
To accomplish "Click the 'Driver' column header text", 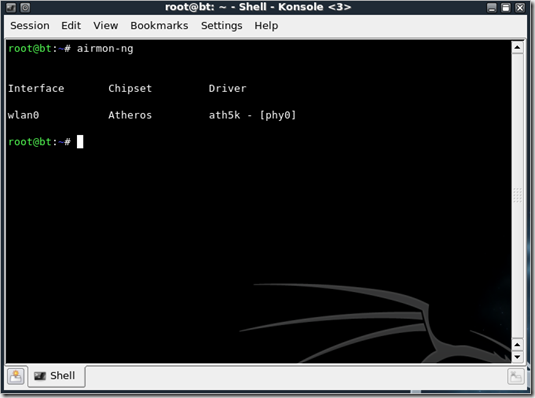I will (227, 88).
